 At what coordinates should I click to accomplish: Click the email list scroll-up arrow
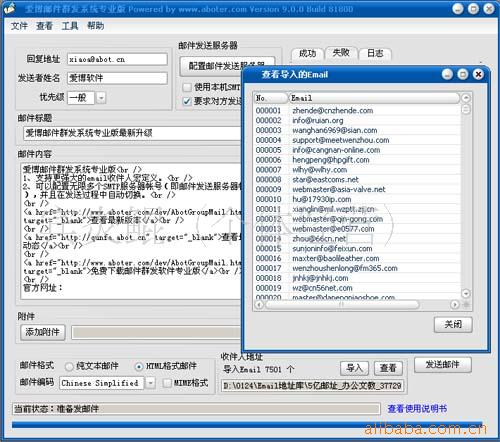(x=466, y=98)
